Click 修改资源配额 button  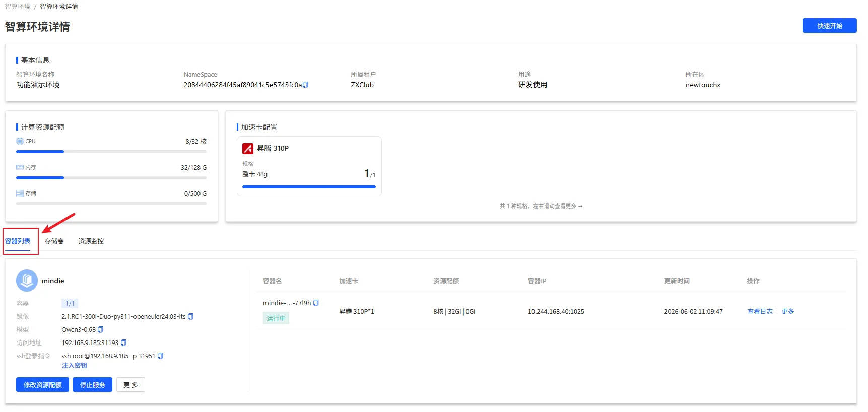point(42,385)
